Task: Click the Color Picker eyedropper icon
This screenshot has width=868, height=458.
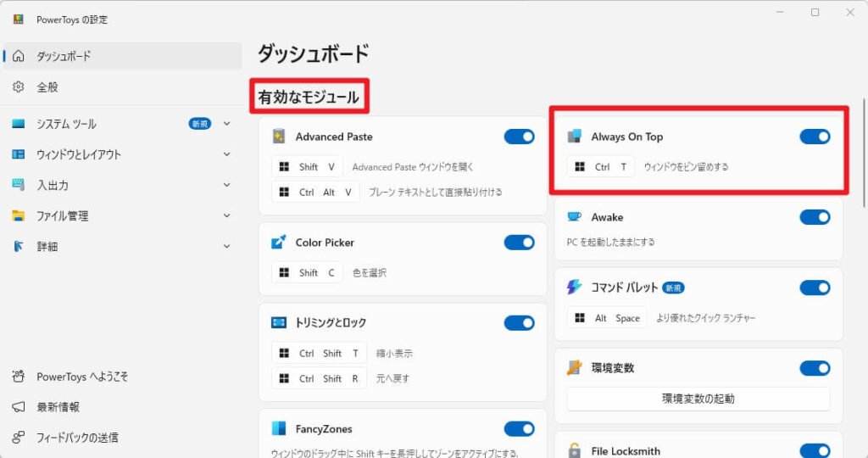Action: [278, 242]
